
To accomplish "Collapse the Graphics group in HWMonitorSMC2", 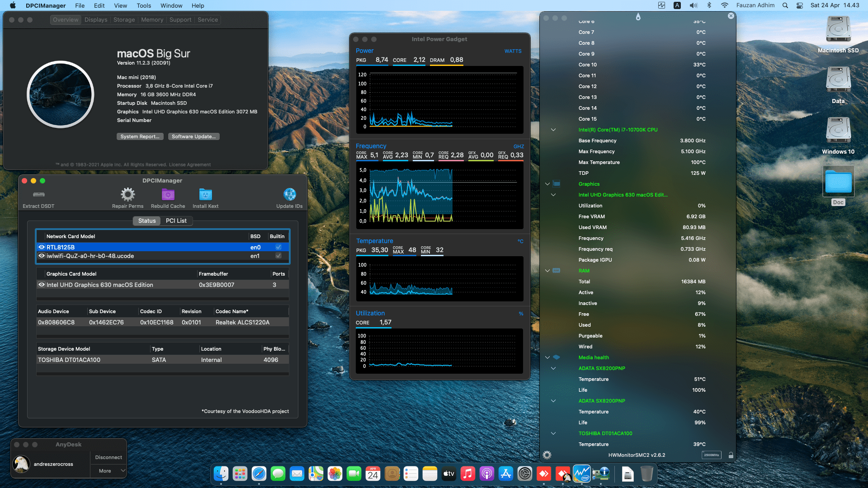I will click(x=547, y=184).
